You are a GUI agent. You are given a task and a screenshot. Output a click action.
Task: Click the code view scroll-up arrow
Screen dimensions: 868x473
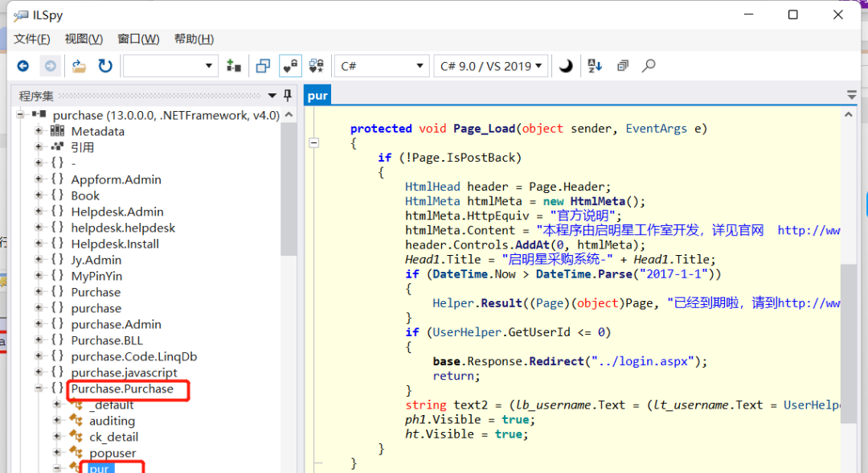[848, 115]
